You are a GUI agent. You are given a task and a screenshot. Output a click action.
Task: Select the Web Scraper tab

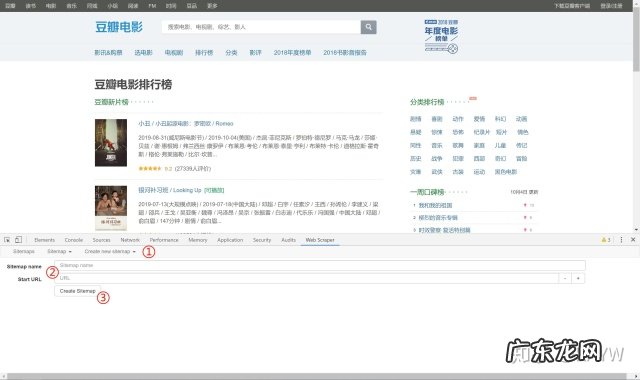320,240
